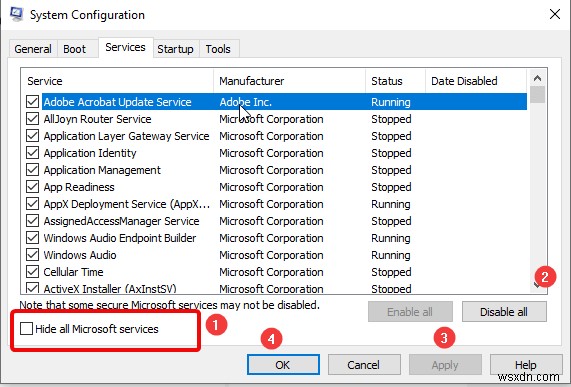Select the Services tab
Screen dimensions: 571x387
125,47
